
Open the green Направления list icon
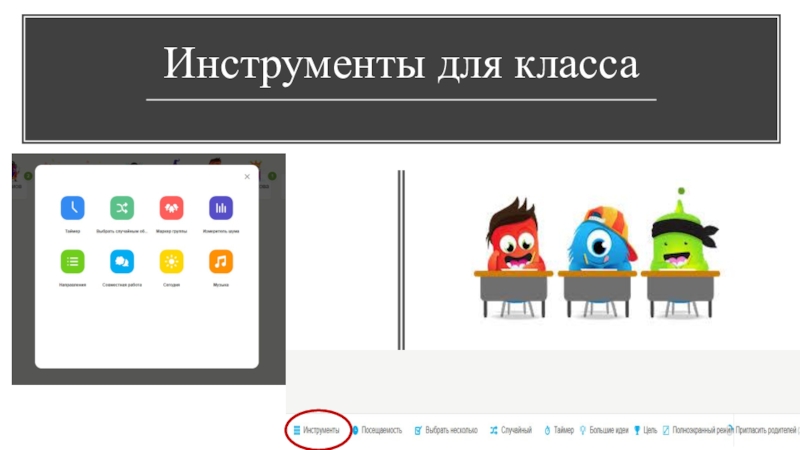pos(72,262)
